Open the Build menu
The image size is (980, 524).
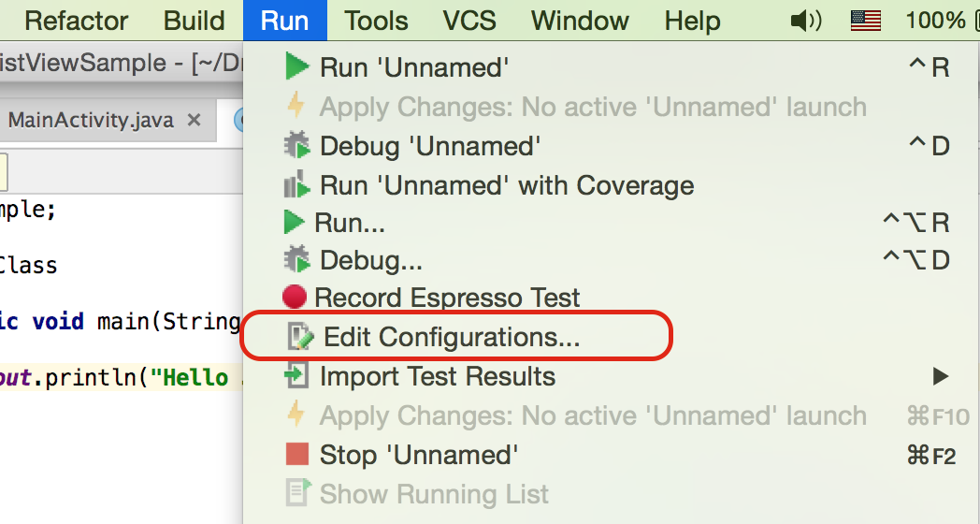(x=194, y=21)
